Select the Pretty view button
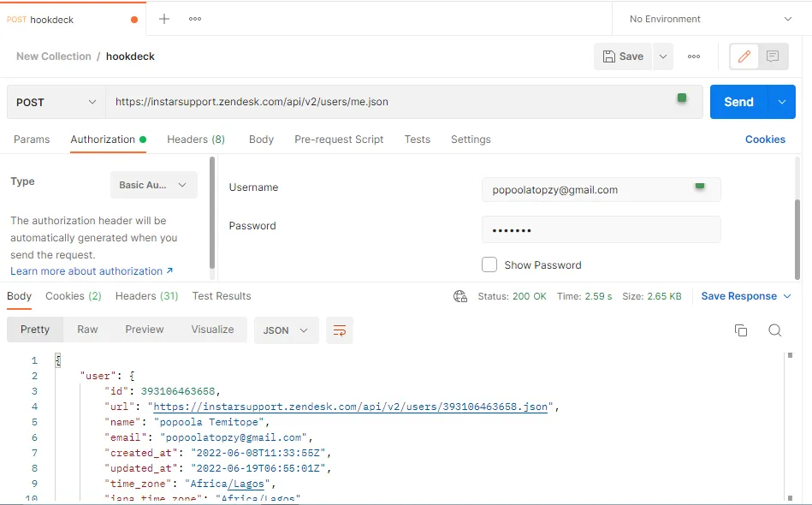This screenshot has height=505, width=812. click(35, 330)
